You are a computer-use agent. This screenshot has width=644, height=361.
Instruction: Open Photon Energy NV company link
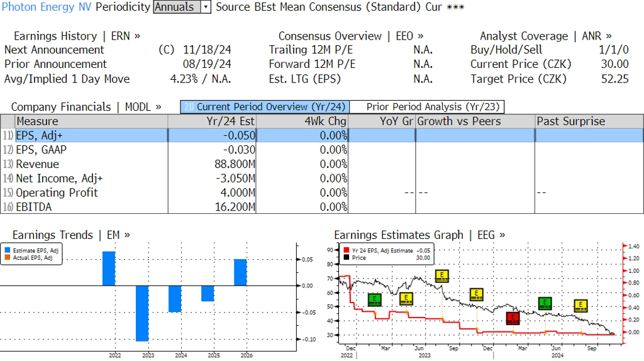[x=47, y=7]
